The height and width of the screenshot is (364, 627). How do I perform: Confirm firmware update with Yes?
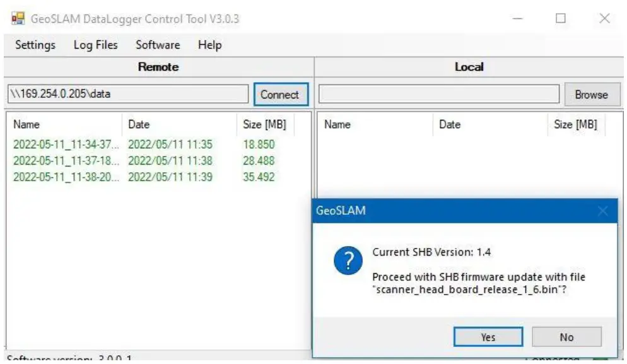[488, 337]
